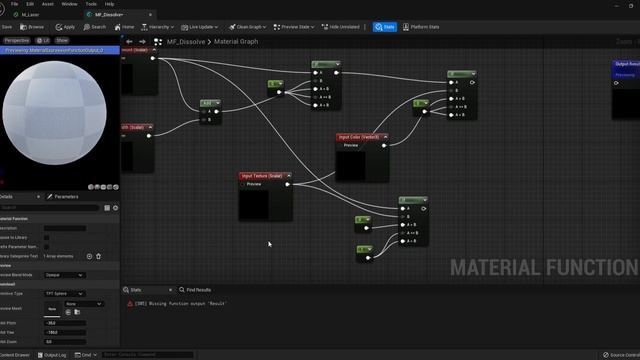Open the Lit view mode menu

click(x=42, y=40)
